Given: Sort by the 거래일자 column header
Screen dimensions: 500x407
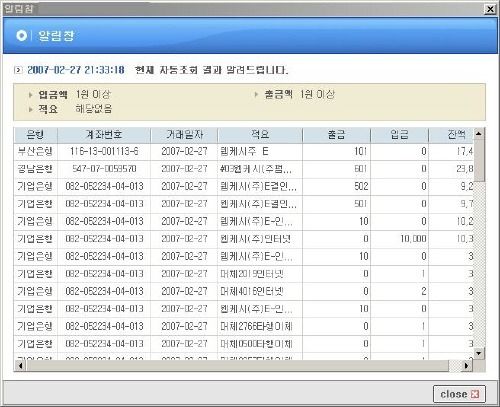Looking at the screenshot, I should pyautogui.click(x=184, y=135).
